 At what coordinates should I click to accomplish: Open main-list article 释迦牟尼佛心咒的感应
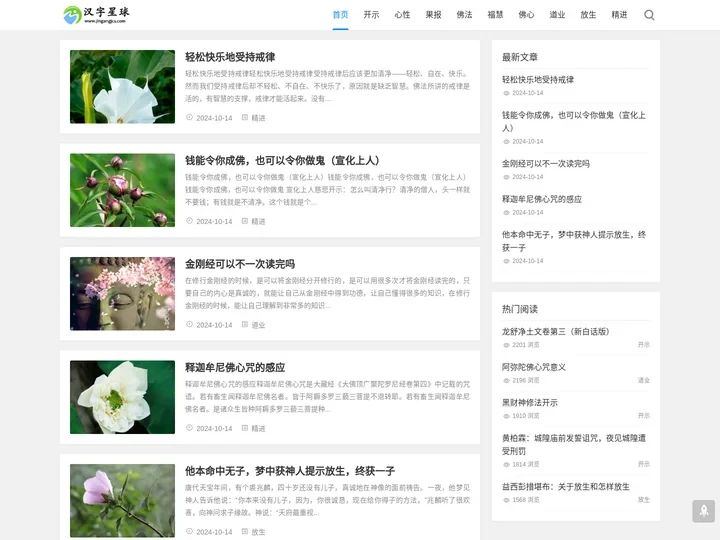pos(235,367)
